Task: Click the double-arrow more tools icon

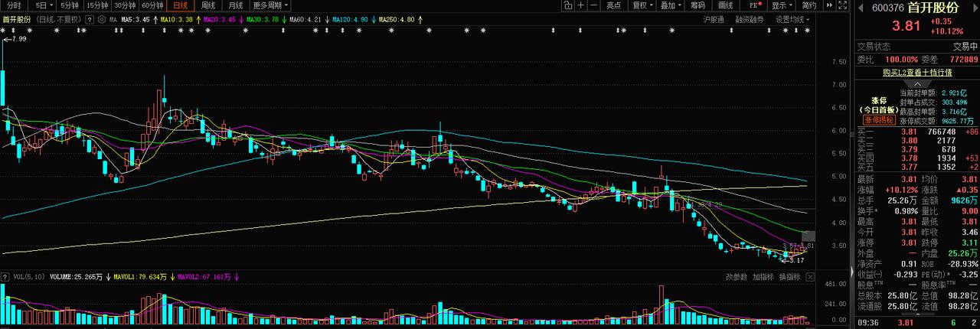Action: click(829, 5)
